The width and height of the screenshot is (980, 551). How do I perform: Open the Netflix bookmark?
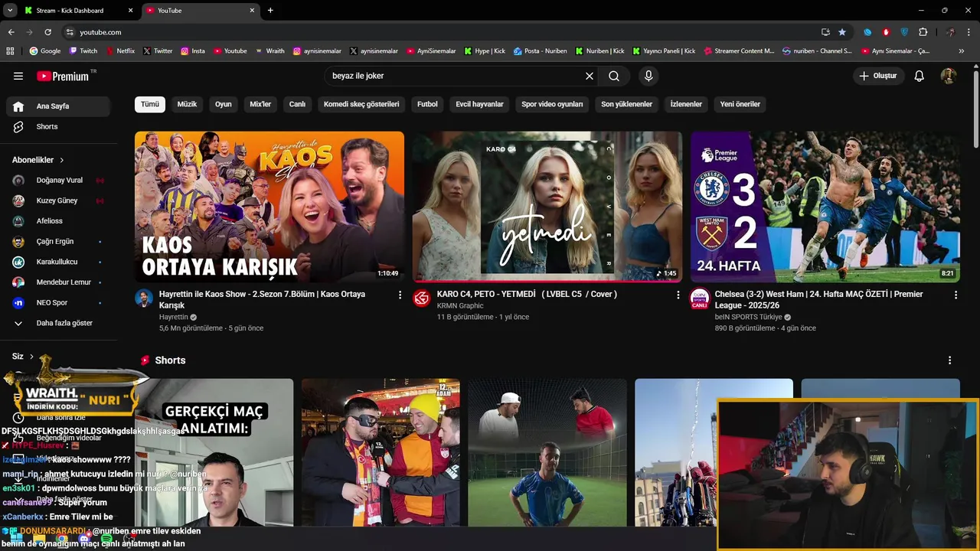point(119,51)
